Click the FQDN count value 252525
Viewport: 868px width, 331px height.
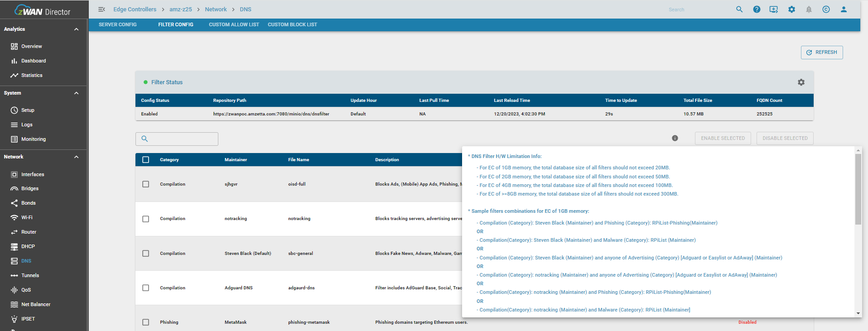point(765,114)
